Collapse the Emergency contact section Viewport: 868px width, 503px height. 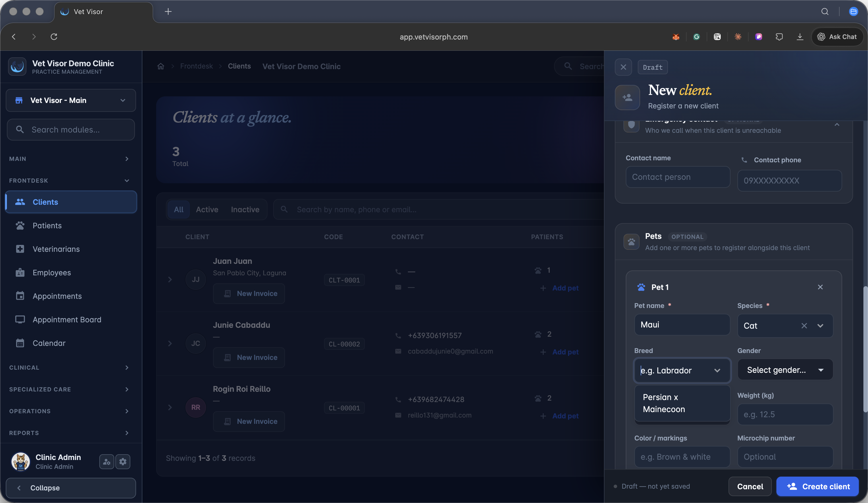(x=837, y=124)
